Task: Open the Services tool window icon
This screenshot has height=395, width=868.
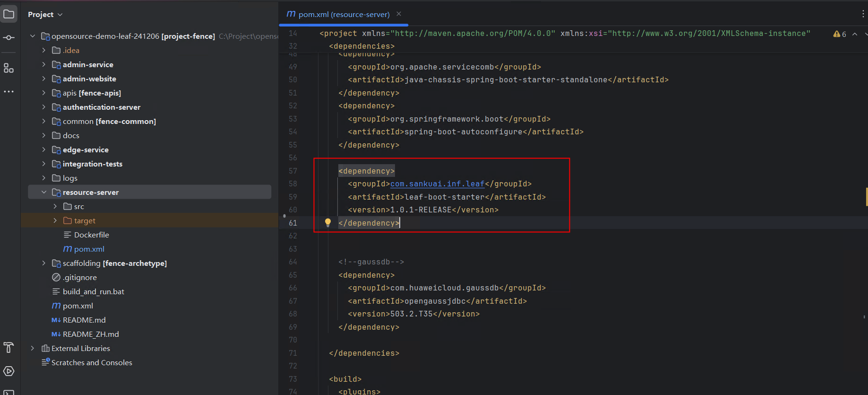Action: click(9, 371)
